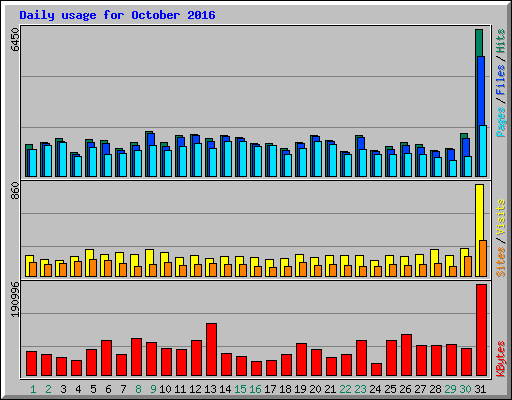Click the cyan Pages bar for day 4
The image size is (512, 400).
click(78, 166)
